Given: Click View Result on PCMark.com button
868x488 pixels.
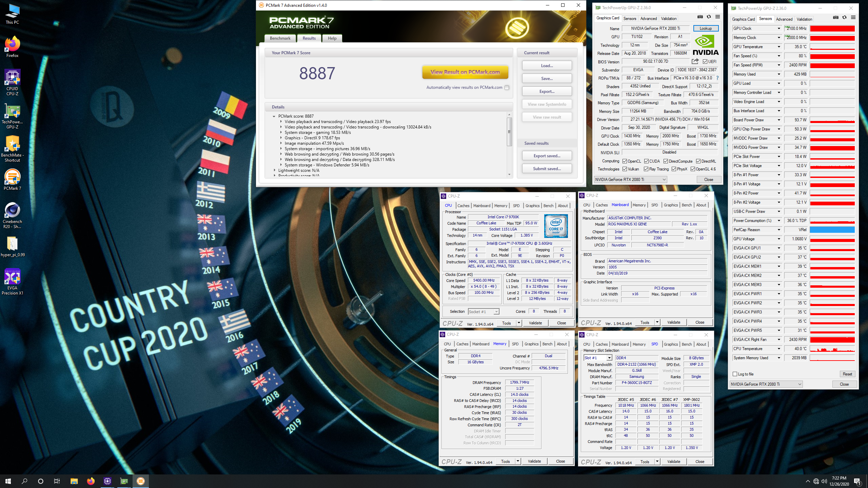Looking at the screenshot, I should click(x=465, y=72).
